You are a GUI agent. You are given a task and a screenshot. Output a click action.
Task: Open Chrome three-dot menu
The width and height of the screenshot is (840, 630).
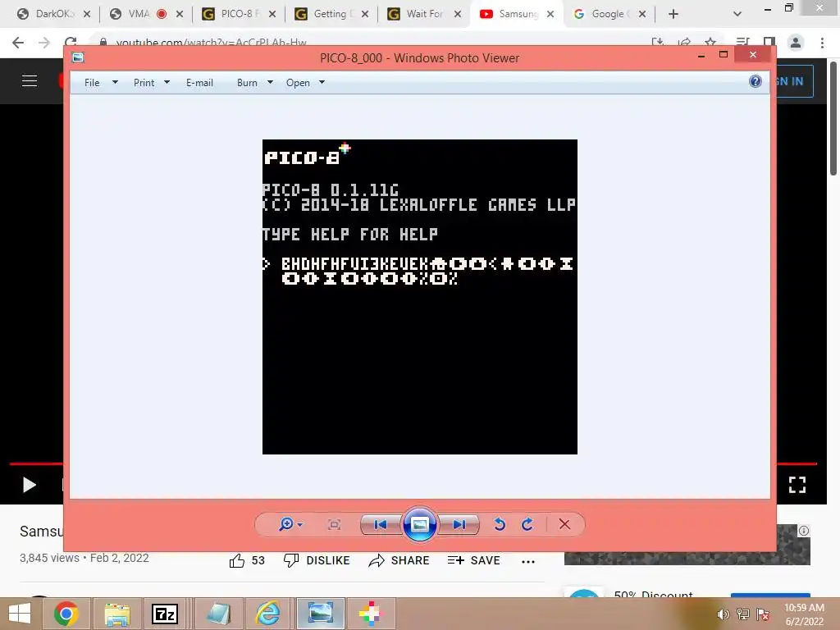pyautogui.click(x=822, y=43)
